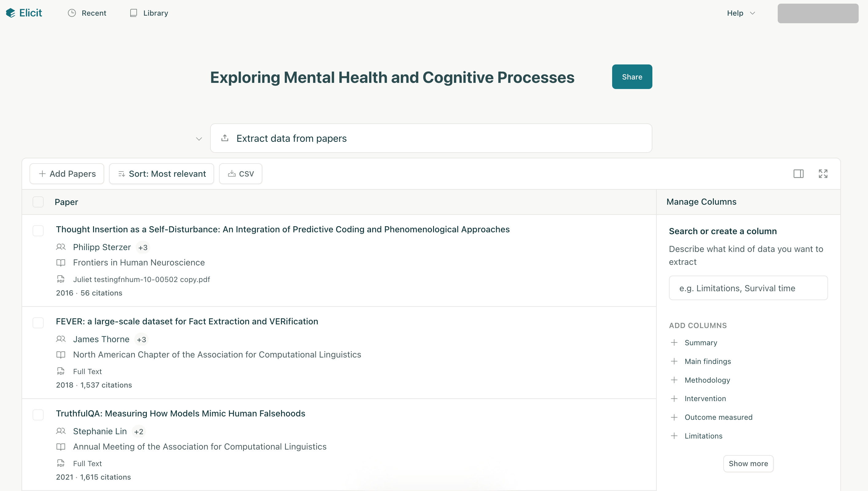Screen dimensions: 868x491
Task: Add the Summary column
Action: (694, 342)
